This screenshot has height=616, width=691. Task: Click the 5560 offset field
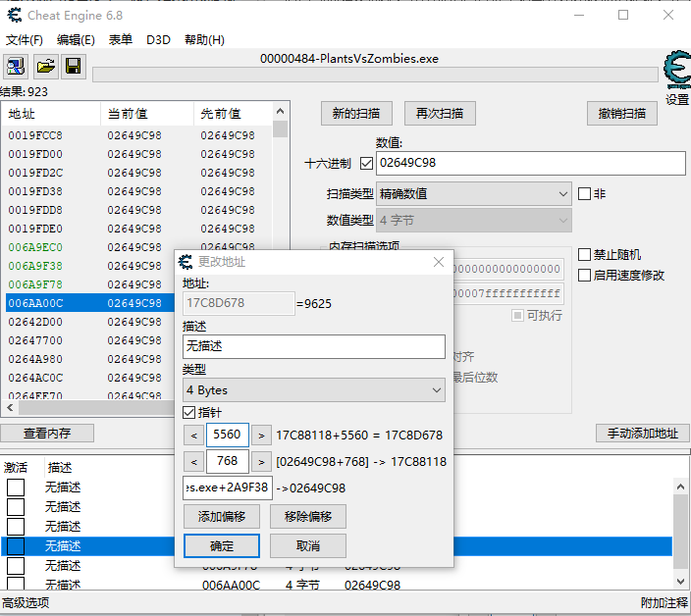(x=228, y=436)
